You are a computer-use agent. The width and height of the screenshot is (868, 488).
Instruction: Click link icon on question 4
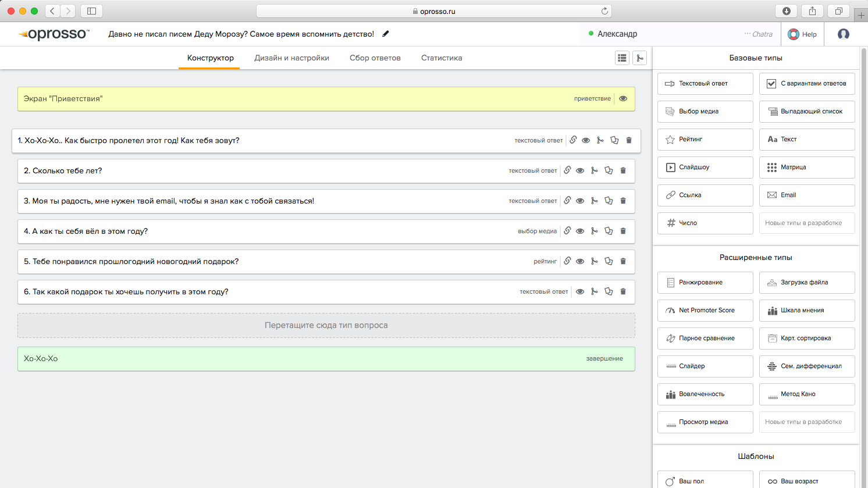coord(567,231)
